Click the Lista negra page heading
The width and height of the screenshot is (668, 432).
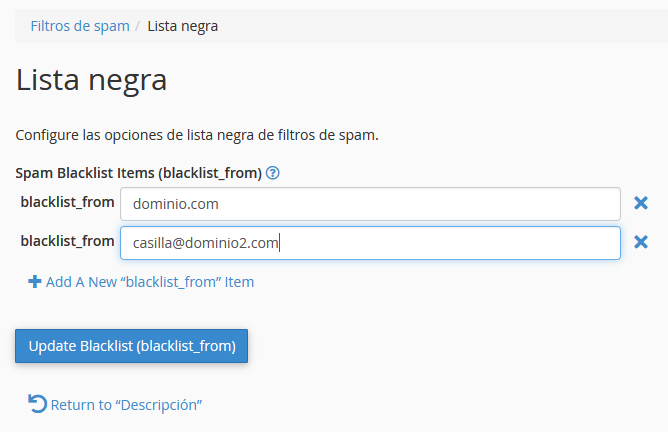pyautogui.click(x=91, y=80)
